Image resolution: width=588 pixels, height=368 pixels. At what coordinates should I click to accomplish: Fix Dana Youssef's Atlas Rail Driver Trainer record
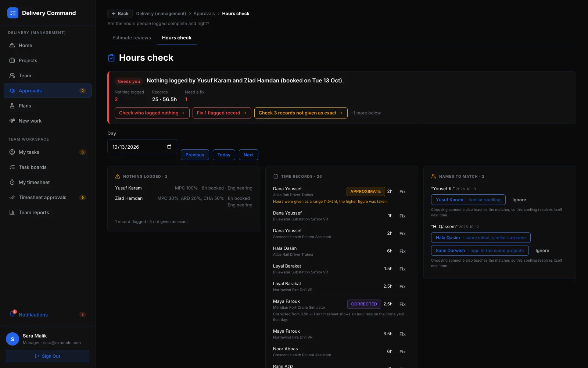pyautogui.click(x=402, y=192)
